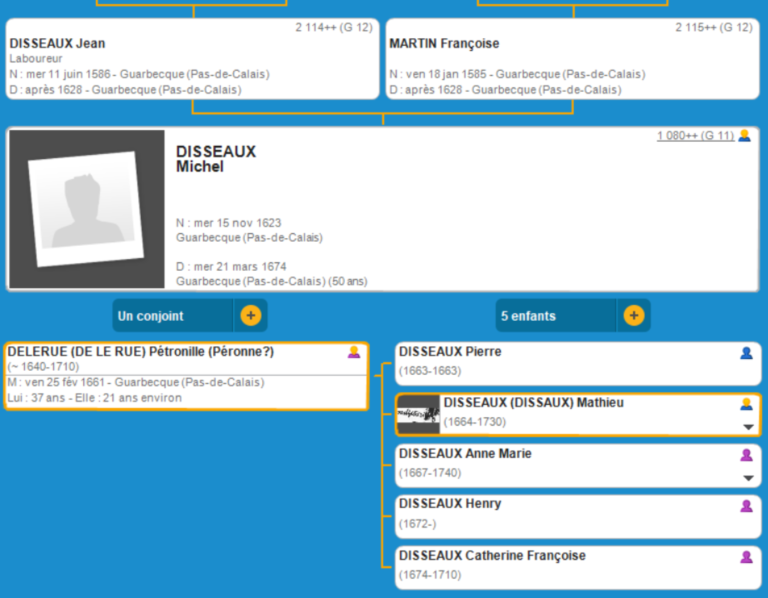Click the purple person icon for Anne Marie

[x=746, y=455]
